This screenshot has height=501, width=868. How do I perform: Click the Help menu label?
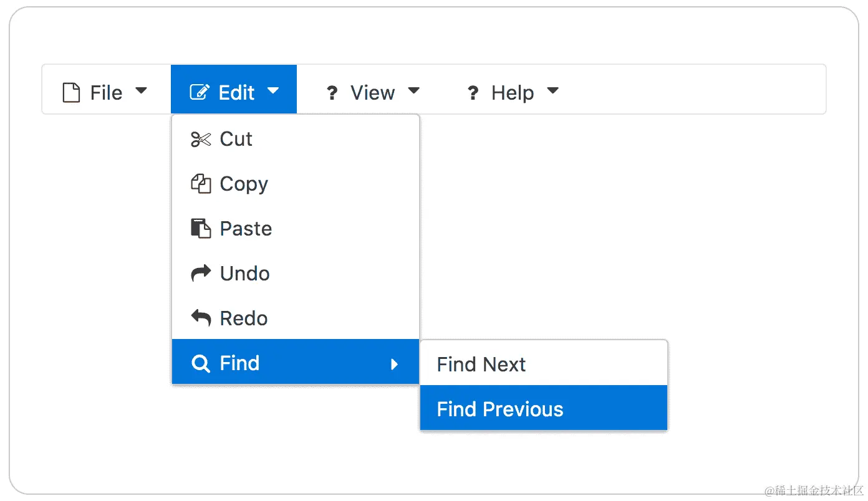(x=513, y=93)
